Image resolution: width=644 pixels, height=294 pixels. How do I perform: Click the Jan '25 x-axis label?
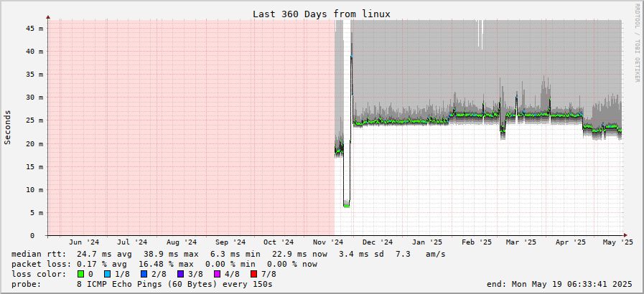coord(428,242)
